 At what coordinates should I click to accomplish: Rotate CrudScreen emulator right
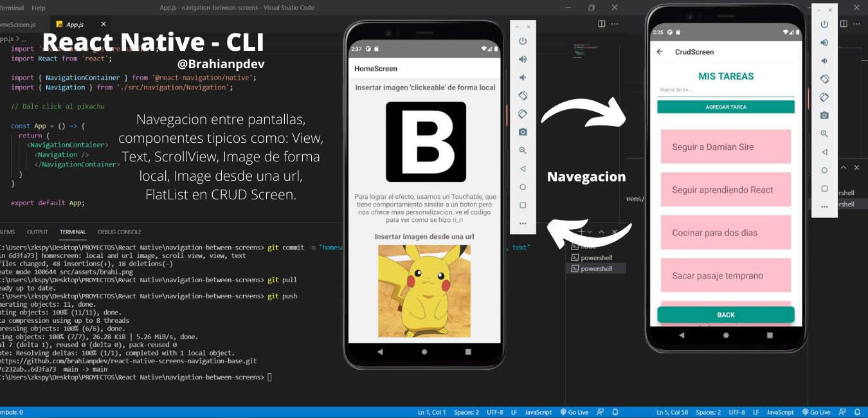(824, 97)
